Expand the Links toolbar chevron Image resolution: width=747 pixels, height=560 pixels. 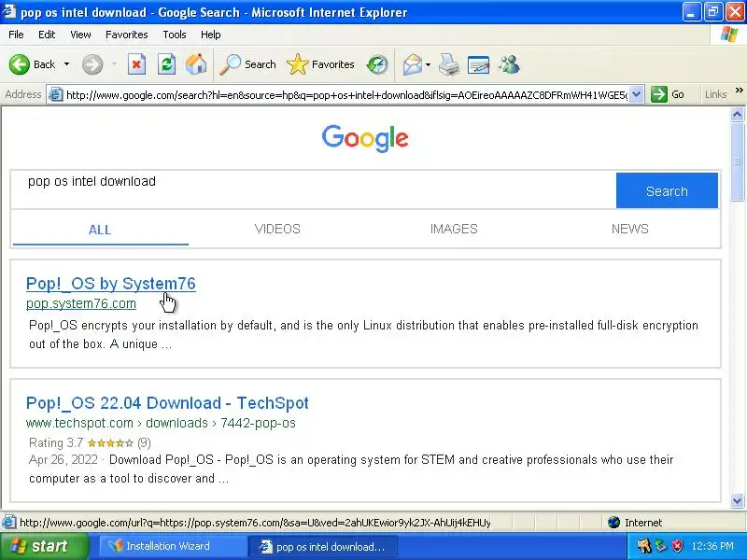tap(739, 91)
